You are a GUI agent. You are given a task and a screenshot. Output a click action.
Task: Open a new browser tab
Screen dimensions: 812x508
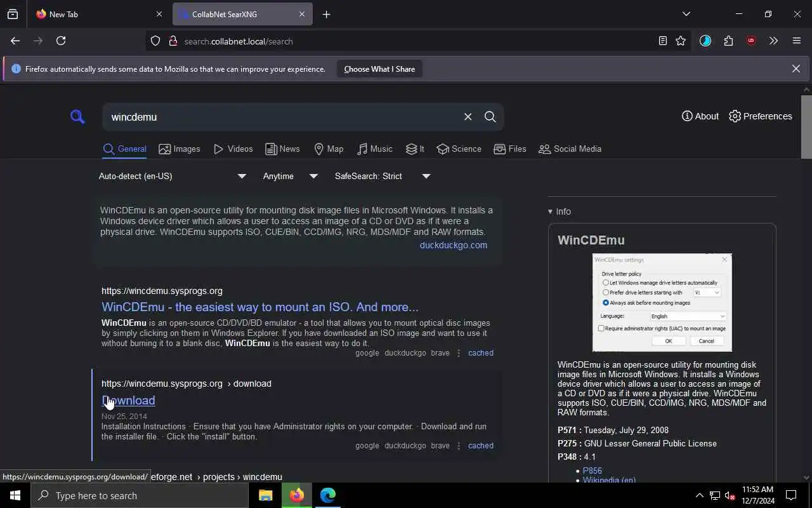[x=326, y=14]
